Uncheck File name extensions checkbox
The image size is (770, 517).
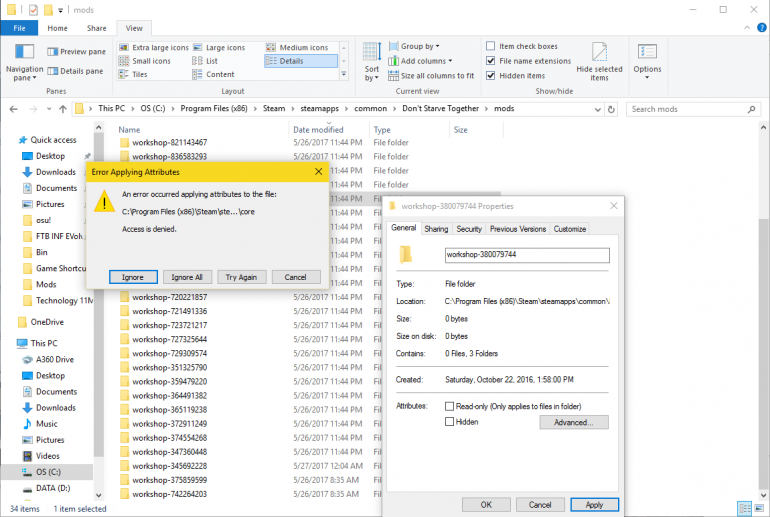pyautogui.click(x=490, y=61)
